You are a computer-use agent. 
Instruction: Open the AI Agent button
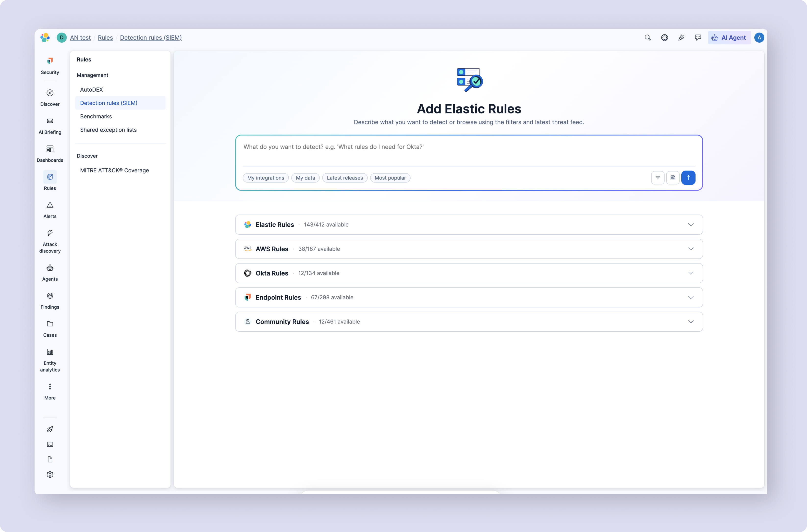pos(729,38)
